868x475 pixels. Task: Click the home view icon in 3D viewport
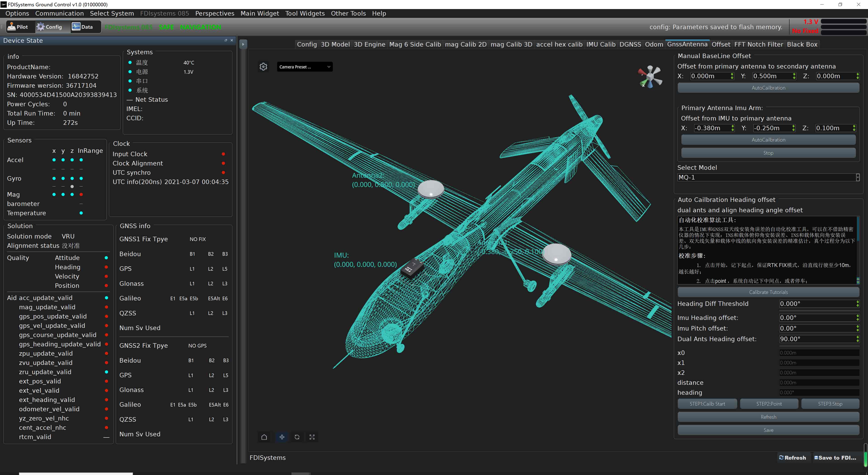coord(264,437)
